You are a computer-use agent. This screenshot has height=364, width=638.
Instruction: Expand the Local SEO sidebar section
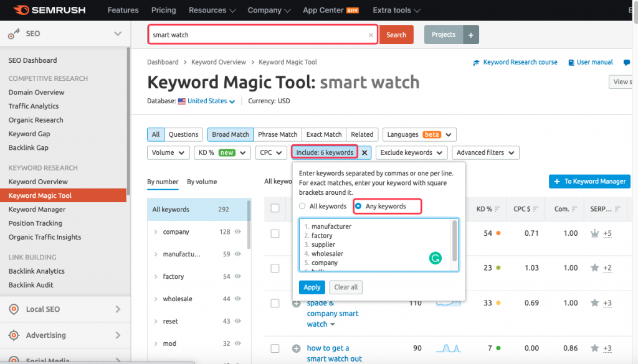118,309
